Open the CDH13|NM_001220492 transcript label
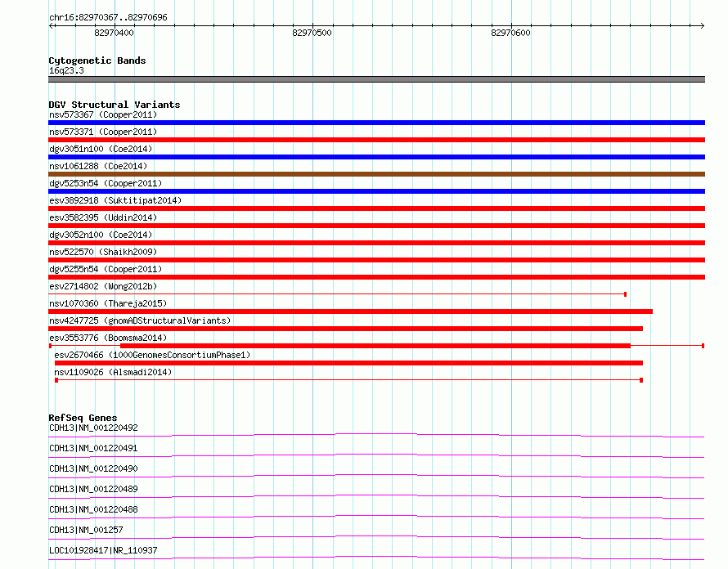728x569 pixels. pos(93,428)
